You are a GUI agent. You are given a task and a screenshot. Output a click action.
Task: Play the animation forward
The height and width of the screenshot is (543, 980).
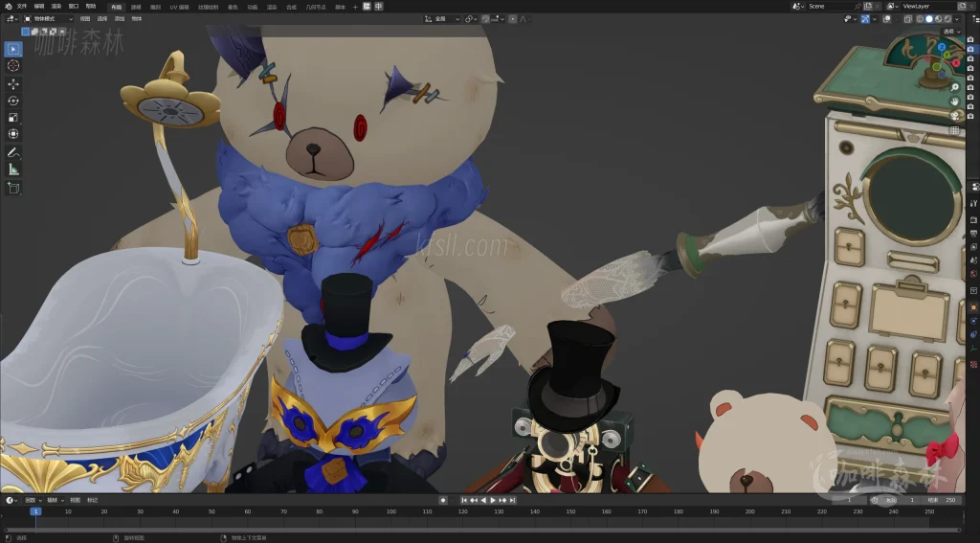coord(493,501)
